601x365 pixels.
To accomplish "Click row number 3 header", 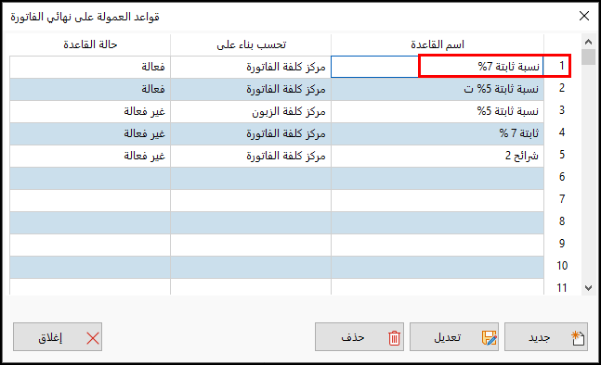I will coord(562,111).
